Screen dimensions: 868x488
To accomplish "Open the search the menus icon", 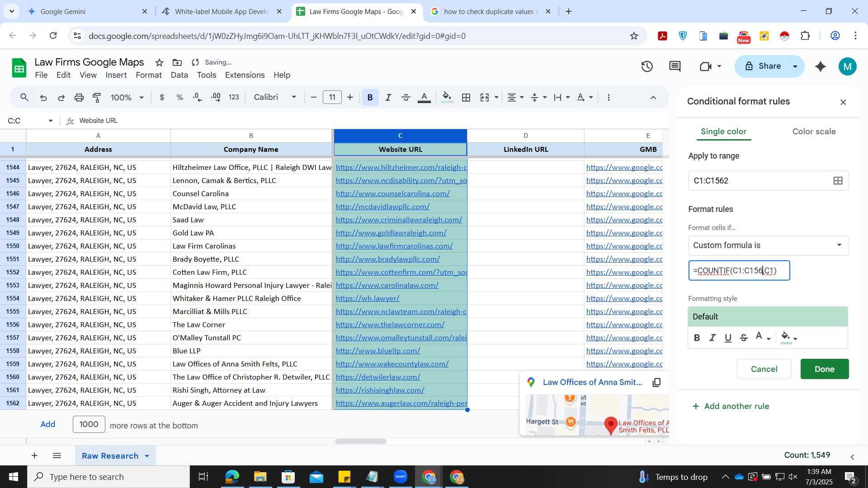I will (x=24, y=97).
